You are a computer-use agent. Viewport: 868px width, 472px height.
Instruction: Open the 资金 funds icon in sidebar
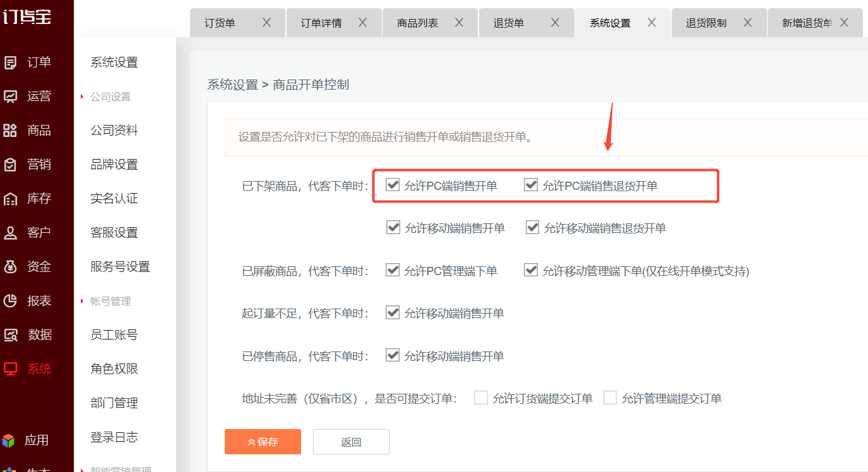[x=10, y=267]
